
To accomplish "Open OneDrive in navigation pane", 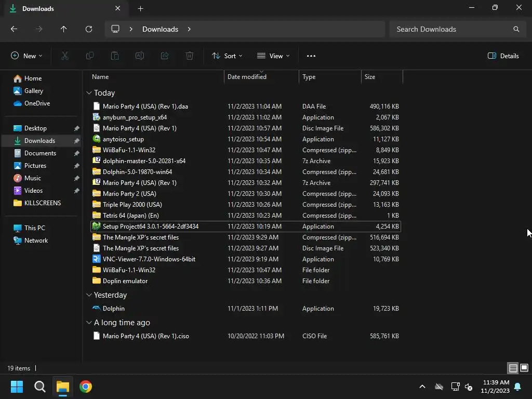I will click(37, 103).
